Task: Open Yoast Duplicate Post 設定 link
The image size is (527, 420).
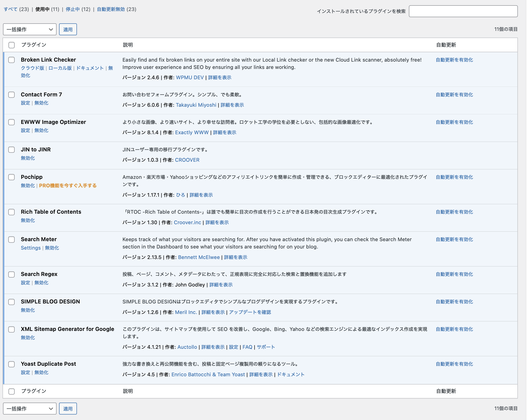Action: [25, 372]
